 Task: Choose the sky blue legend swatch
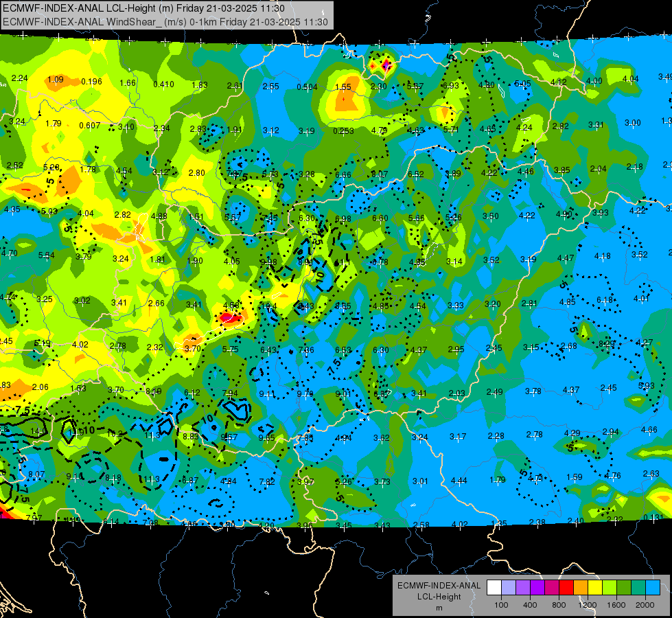pyautogui.click(x=653, y=588)
